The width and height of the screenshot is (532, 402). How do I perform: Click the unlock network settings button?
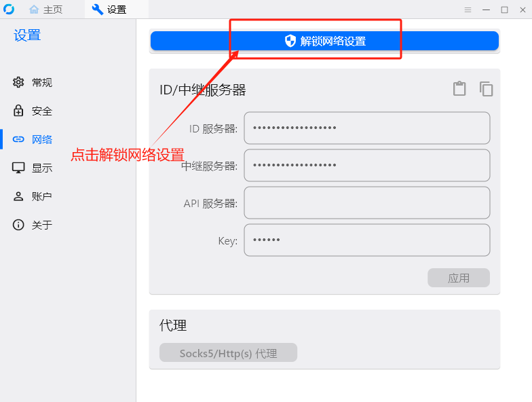tap(324, 41)
